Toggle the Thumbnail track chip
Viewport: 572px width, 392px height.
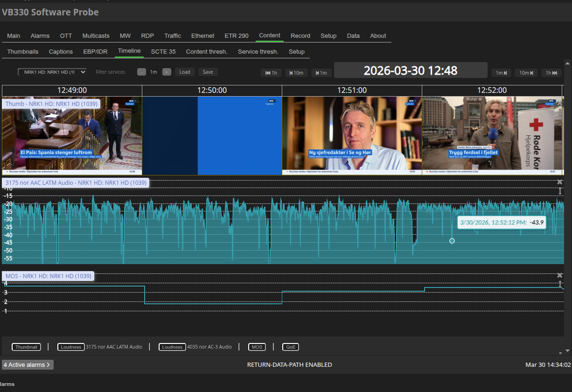(26, 347)
